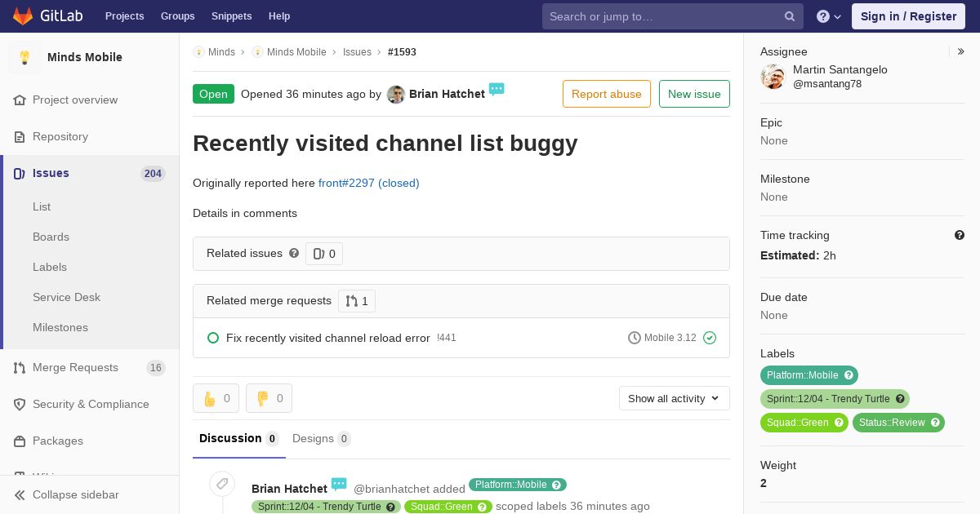Open the Help question-mark menu
The image size is (980, 514).
(x=829, y=16)
